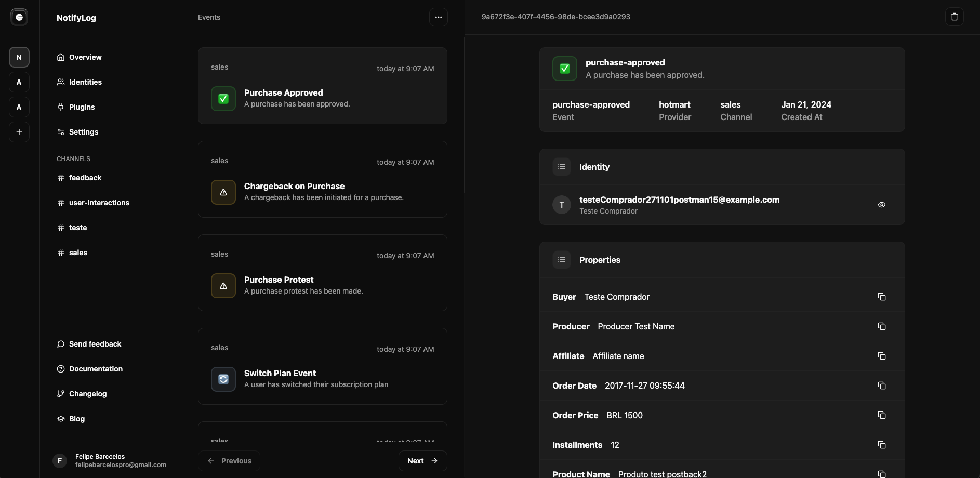980x478 pixels.
Task: Click the hotmart provider value
Action: click(674, 104)
